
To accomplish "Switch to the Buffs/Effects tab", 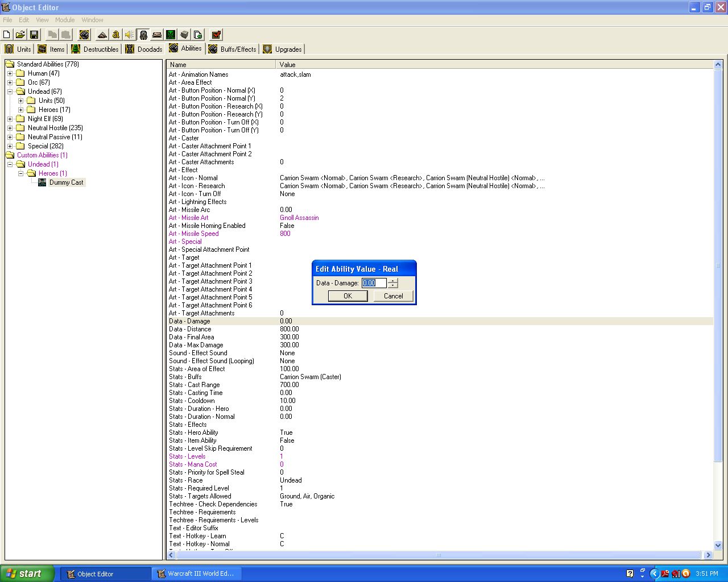I will [233, 49].
